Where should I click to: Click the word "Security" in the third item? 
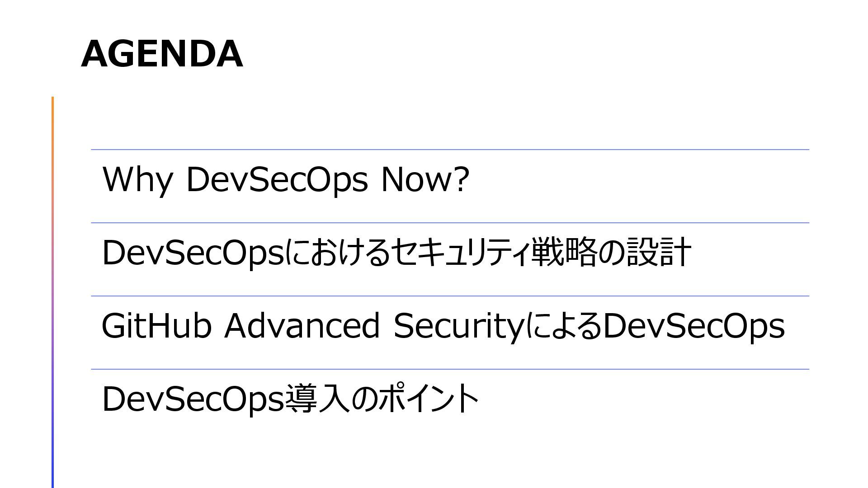(x=458, y=326)
